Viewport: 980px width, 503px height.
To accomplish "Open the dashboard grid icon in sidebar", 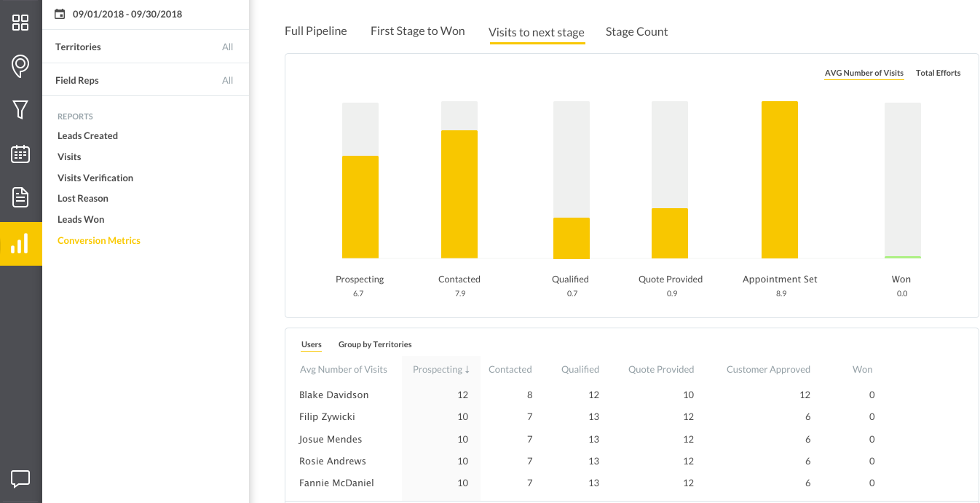I will tap(20, 23).
